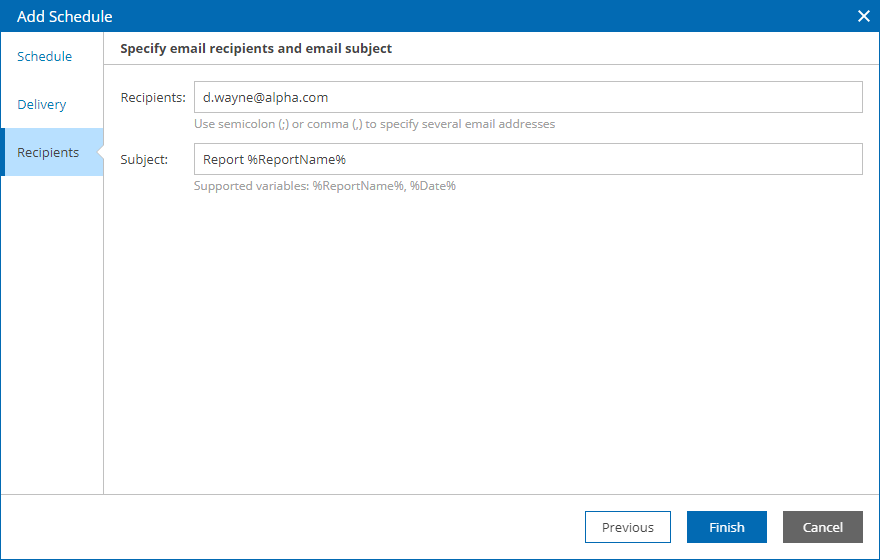The image size is (880, 560).
Task: Cancel the schedule creation
Action: pos(822,527)
